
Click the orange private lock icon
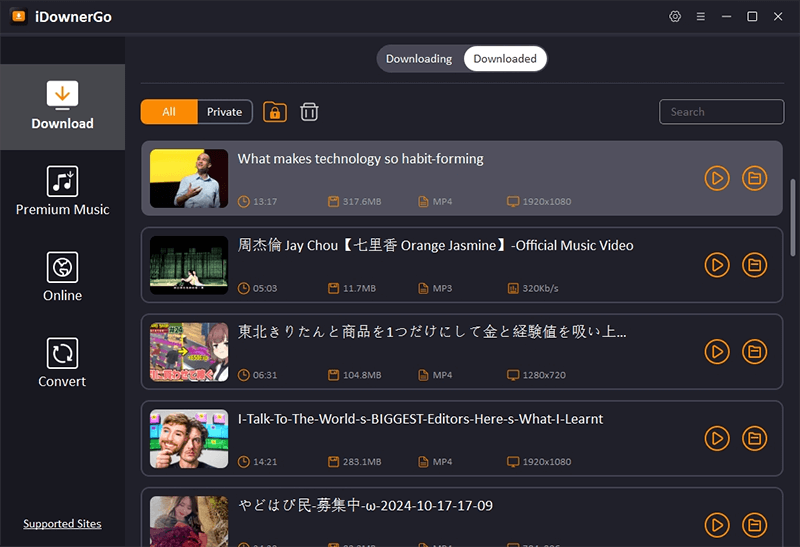point(275,112)
